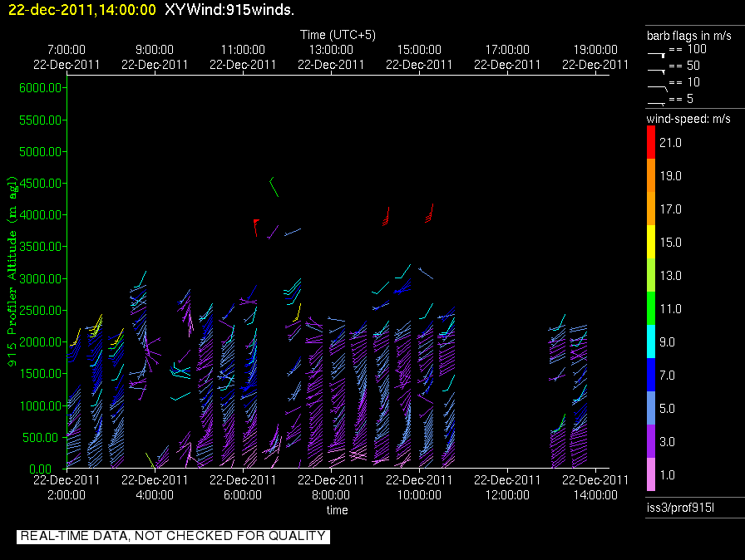Click the 50 m/s barb flag symbol
Viewport: 745px width, 560px height.
click(656, 71)
